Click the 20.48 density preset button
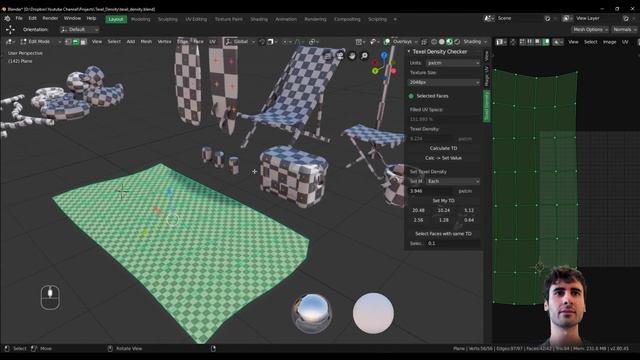640x360 pixels. (418, 211)
